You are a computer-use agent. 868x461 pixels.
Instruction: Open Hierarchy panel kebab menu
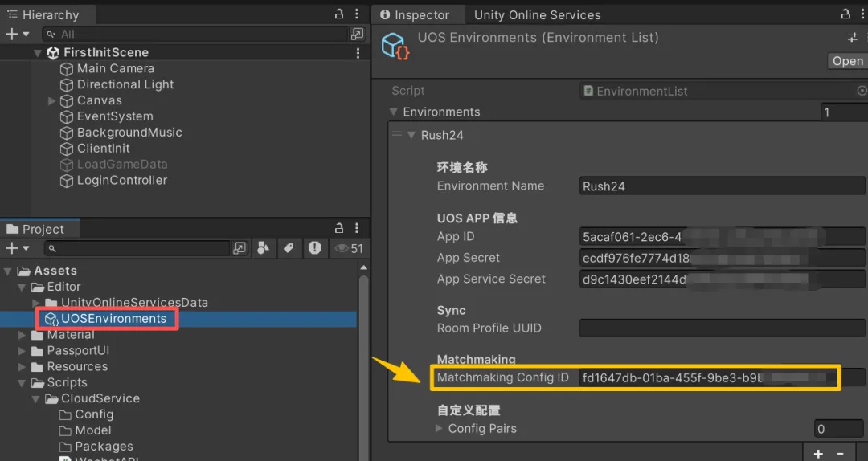[x=357, y=14]
